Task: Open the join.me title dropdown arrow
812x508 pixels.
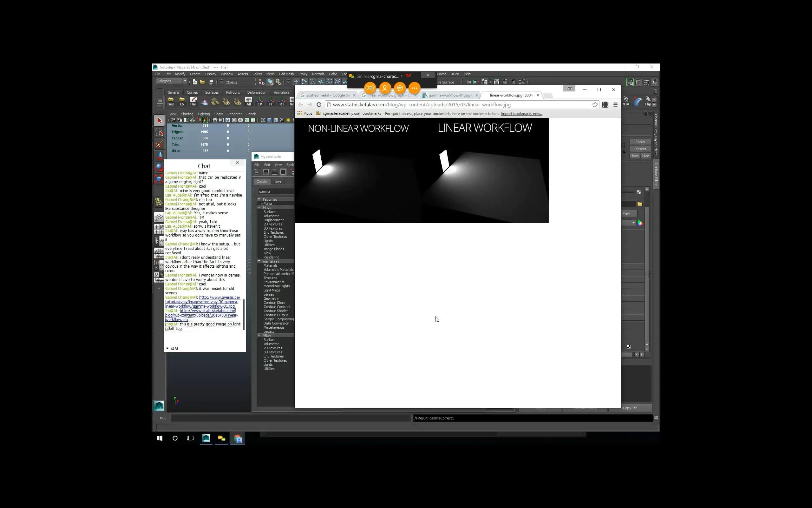Action: [402, 76]
